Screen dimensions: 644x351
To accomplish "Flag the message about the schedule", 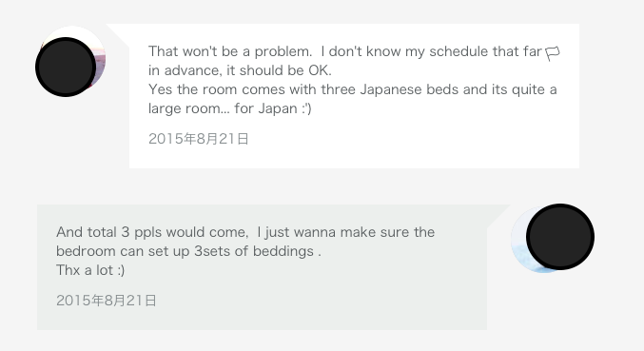I will tap(553, 53).
